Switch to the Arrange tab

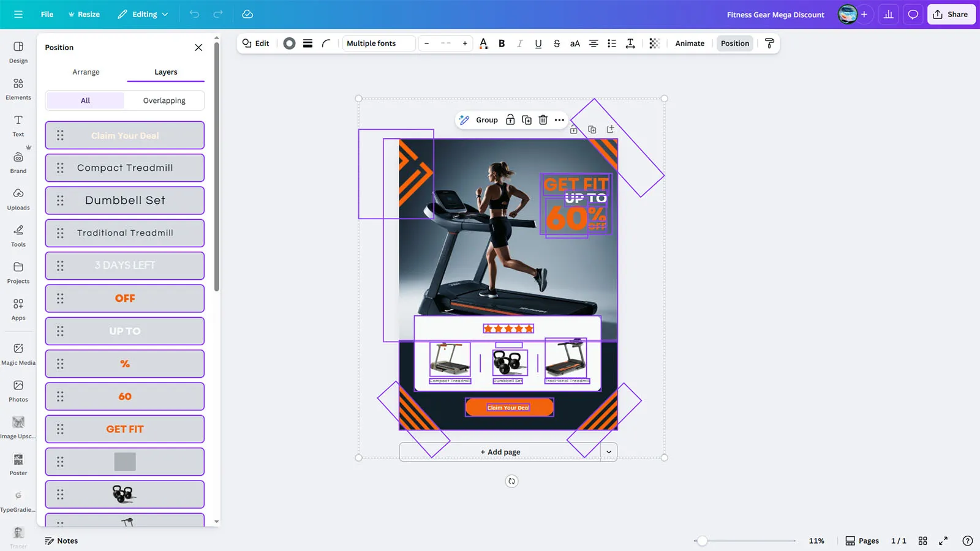click(86, 72)
